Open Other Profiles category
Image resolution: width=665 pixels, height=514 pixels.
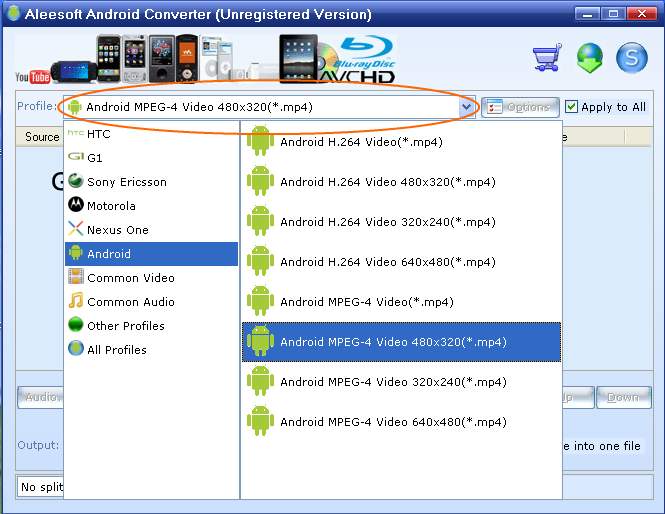[151, 326]
